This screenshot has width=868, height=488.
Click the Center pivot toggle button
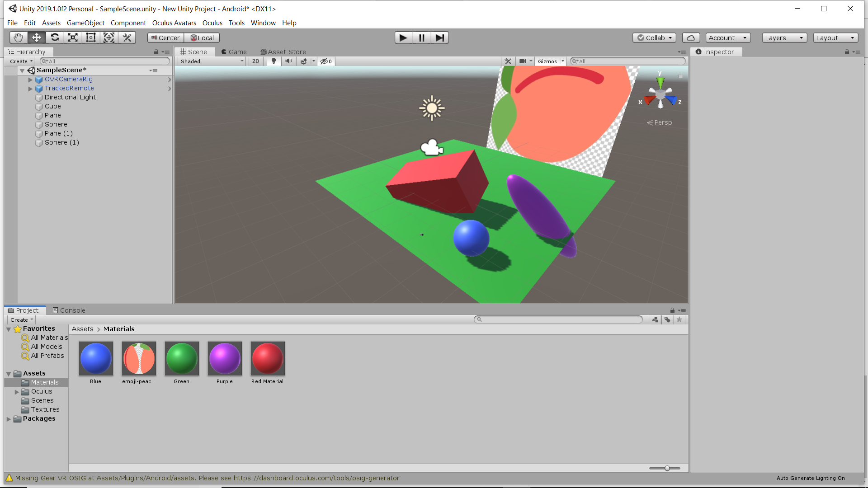[165, 38]
